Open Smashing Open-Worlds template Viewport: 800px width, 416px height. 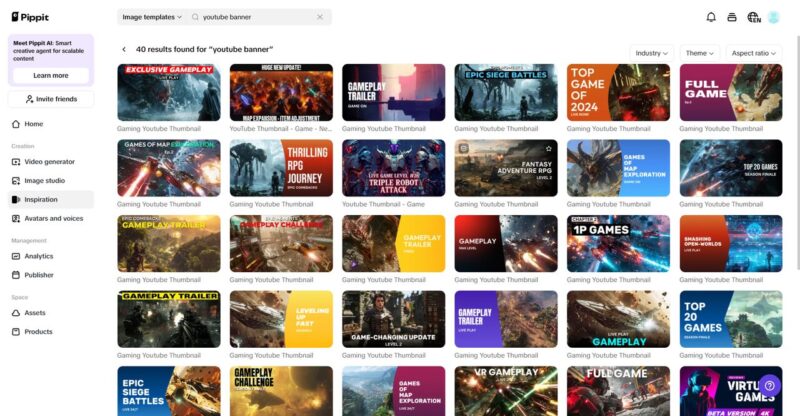pyautogui.click(x=731, y=243)
